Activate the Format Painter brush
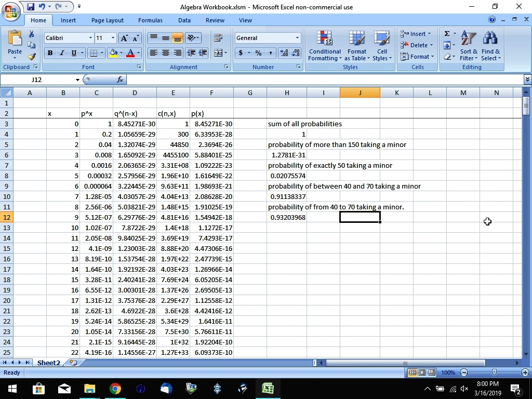Image resolution: width=532 pixels, height=399 pixels. coord(32,56)
